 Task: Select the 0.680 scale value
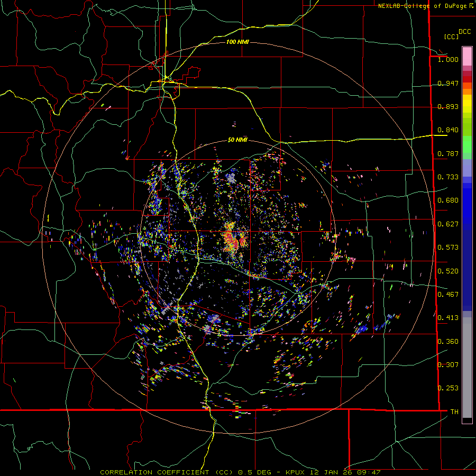coord(448,200)
